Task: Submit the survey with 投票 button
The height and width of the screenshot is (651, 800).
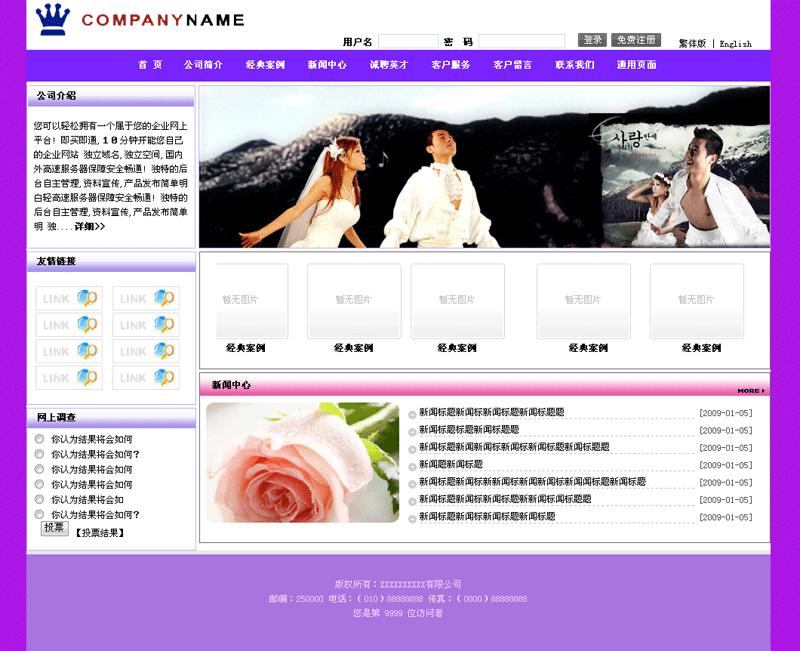Action: pos(54,528)
